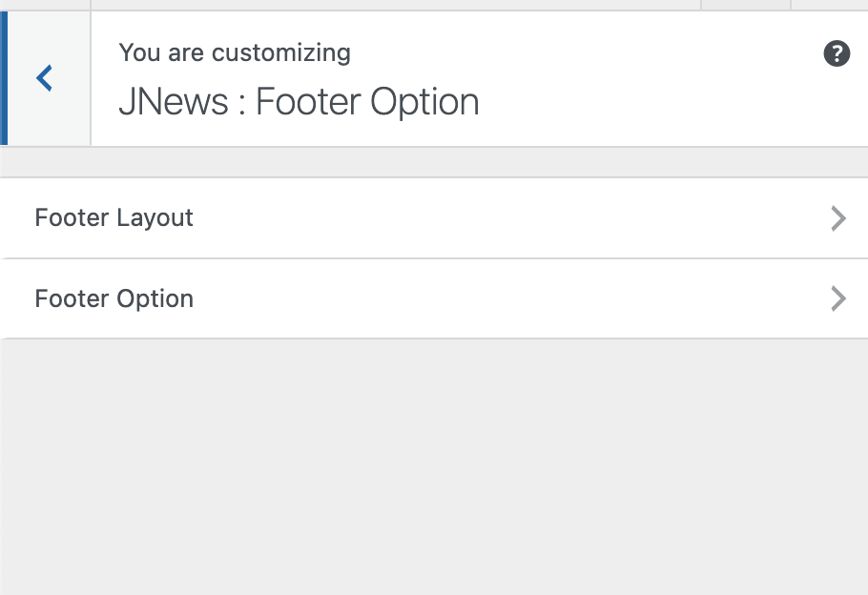Click the right chevron on Footer Option row
This screenshot has height=595, width=868.
click(838, 299)
